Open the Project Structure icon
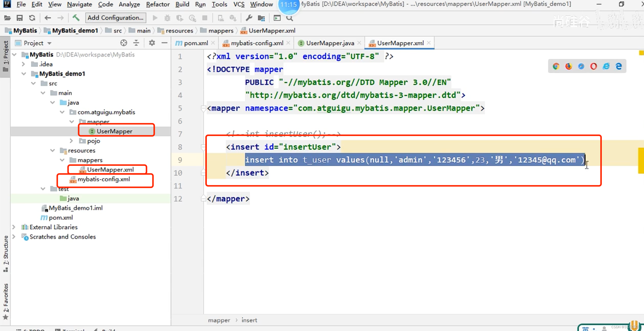 (x=261, y=18)
